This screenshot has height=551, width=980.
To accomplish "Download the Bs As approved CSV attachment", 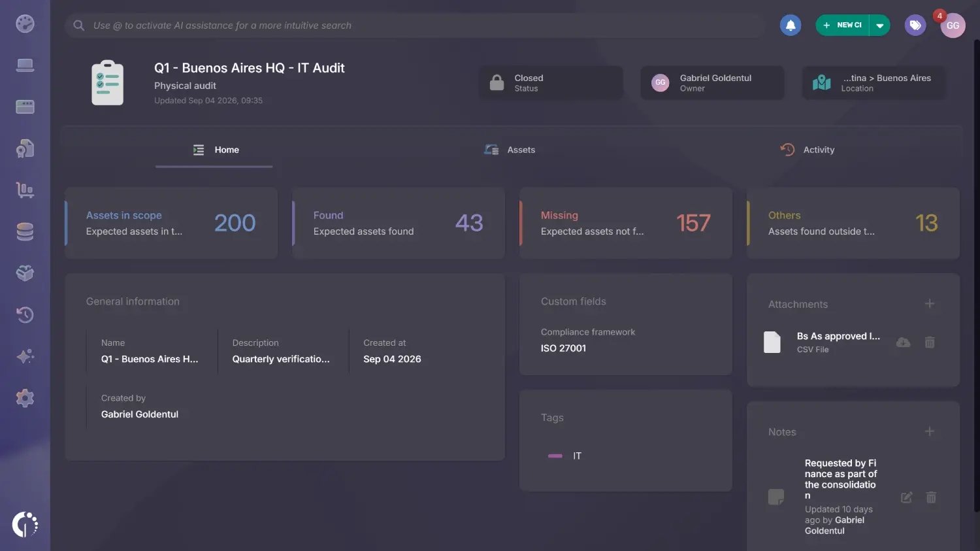I will 903,342.
